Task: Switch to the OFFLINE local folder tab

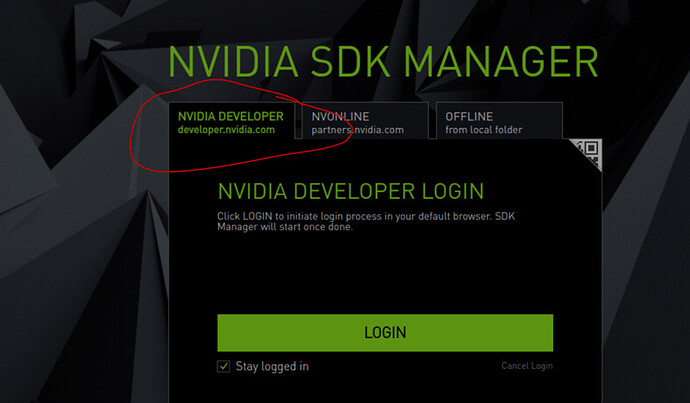Action: tap(499, 121)
